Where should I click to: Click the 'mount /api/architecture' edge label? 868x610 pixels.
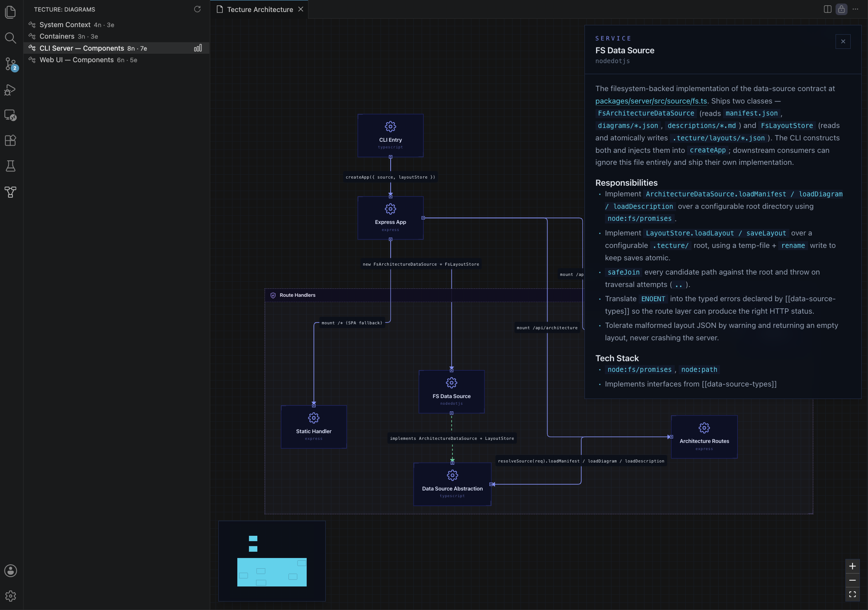click(547, 328)
